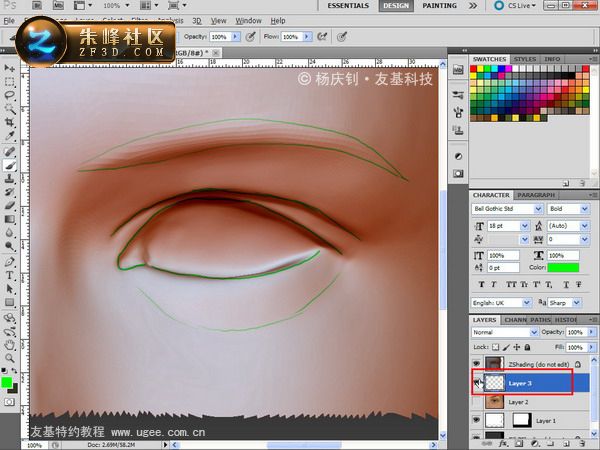Click the green text Color swatch
Viewport: 600px width, 450px height.
[563, 267]
